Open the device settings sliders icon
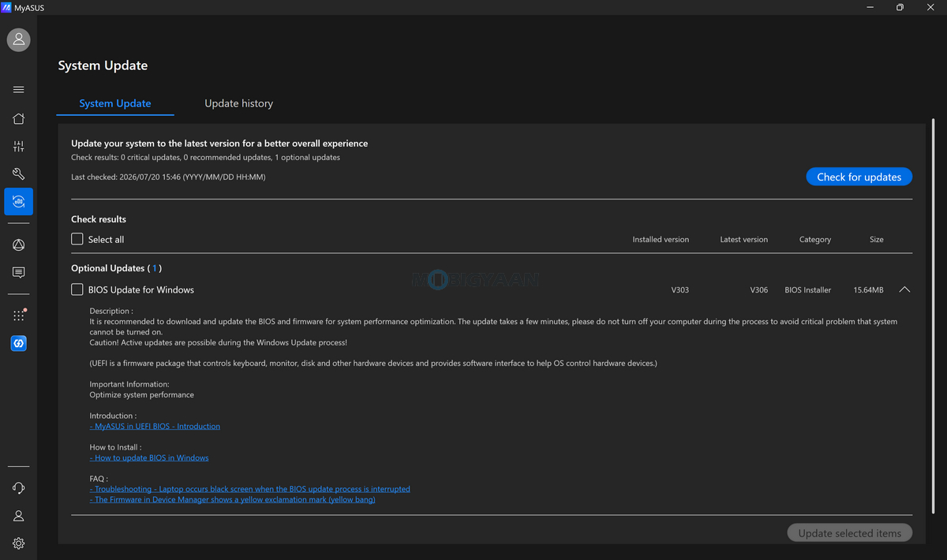 [x=19, y=146]
